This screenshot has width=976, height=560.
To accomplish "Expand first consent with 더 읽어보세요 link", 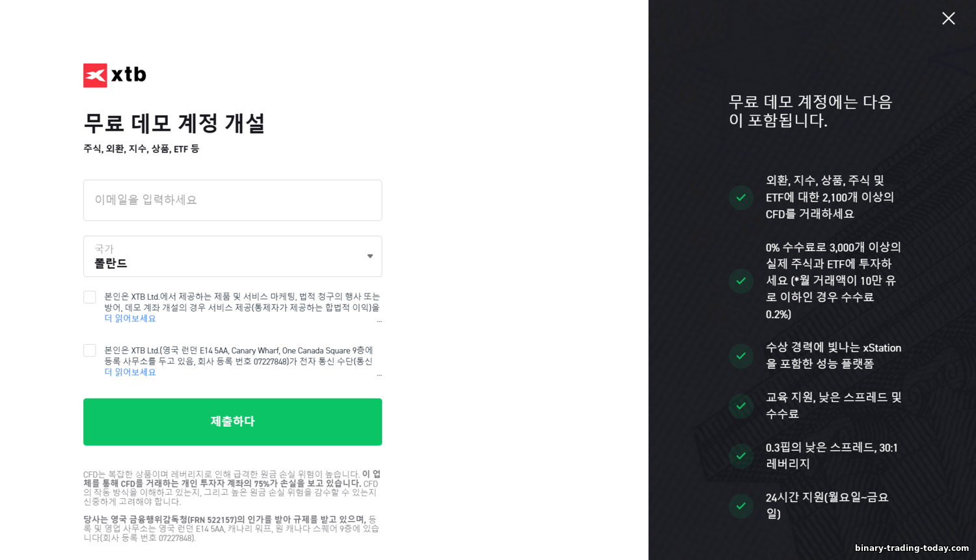I will [x=130, y=319].
